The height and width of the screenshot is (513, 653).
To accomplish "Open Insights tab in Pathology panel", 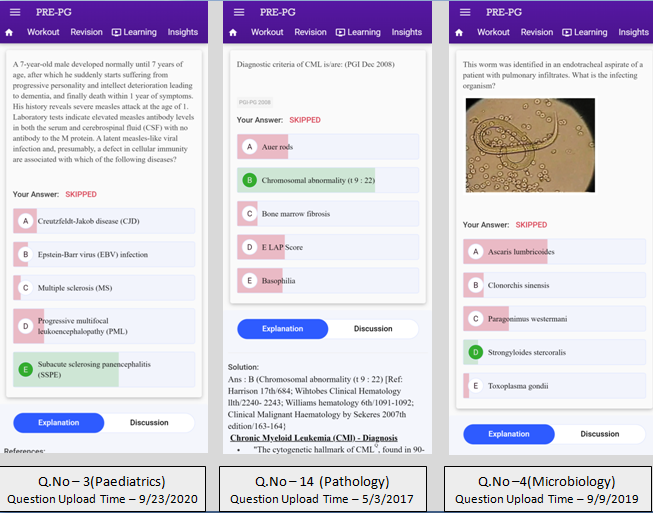I will tap(406, 32).
